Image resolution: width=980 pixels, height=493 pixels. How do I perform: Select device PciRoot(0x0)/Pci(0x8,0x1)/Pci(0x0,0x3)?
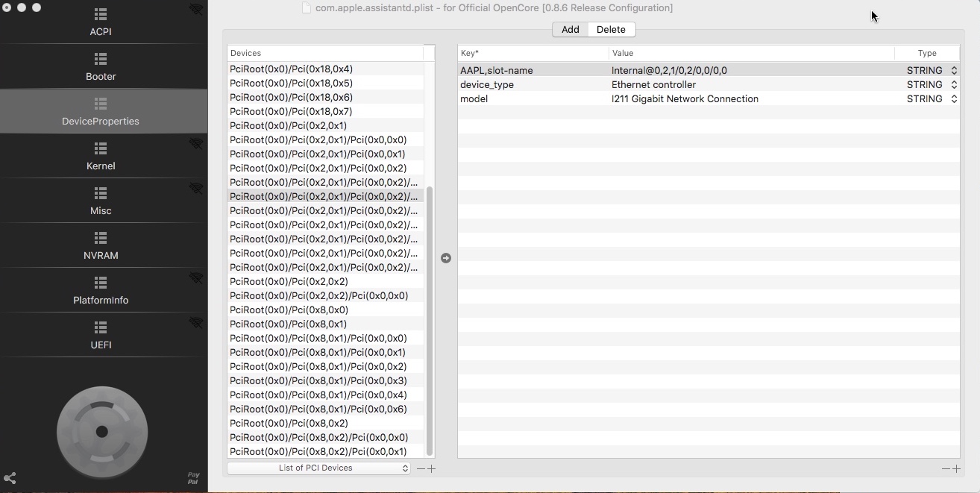point(325,380)
